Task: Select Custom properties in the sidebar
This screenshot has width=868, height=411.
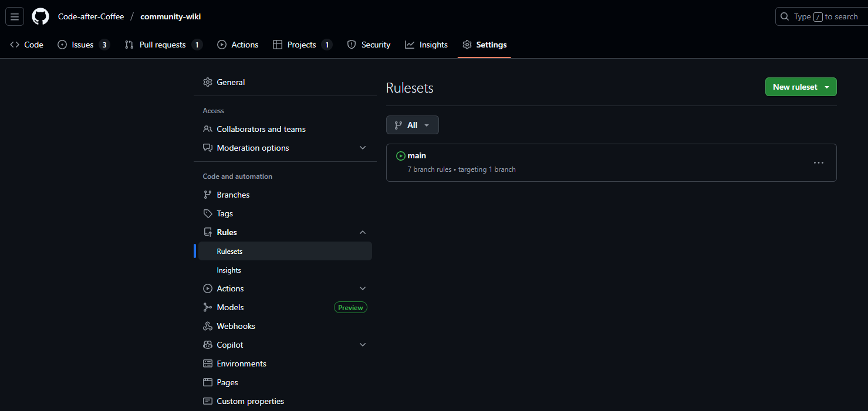Action: pos(250,400)
